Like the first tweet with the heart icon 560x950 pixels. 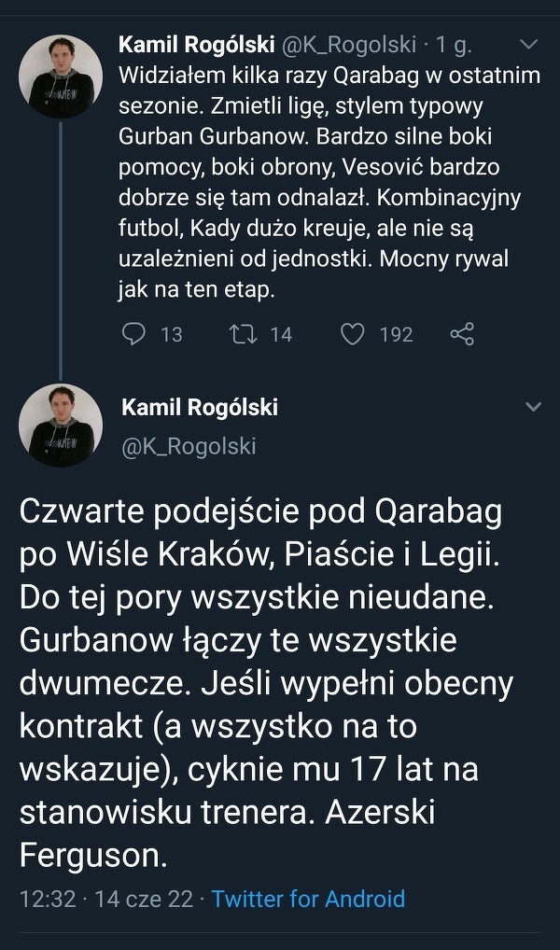(351, 333)
